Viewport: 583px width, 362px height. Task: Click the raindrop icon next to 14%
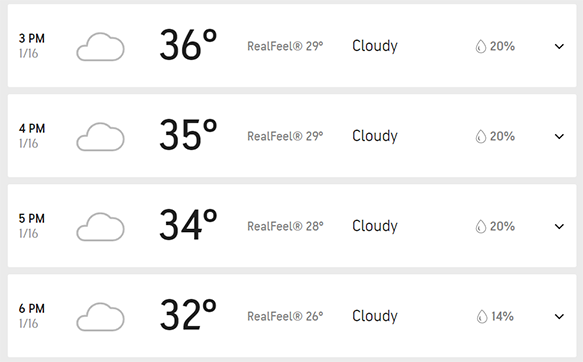[481, 317]
